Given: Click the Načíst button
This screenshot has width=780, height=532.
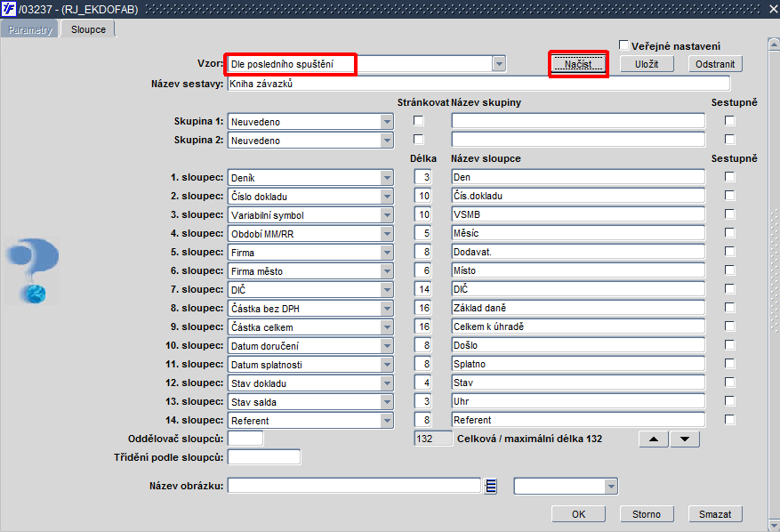Looking at the screenshot, I should pos(578,64).
